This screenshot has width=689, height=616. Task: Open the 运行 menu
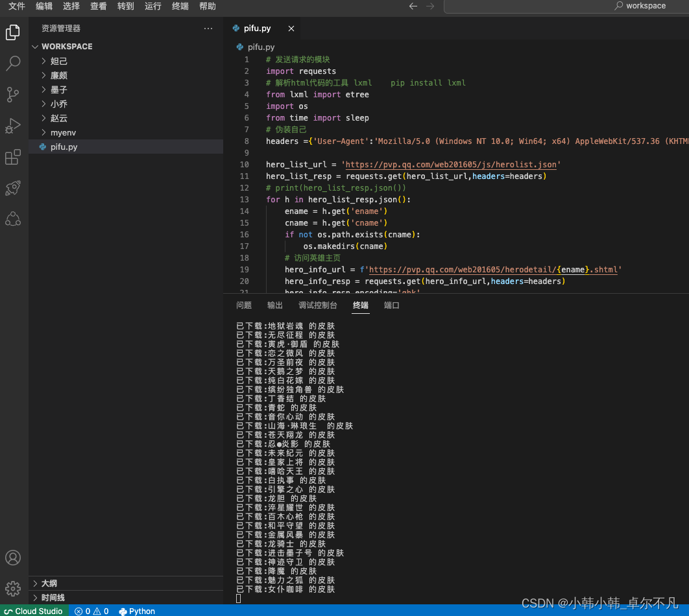point(153,6)
